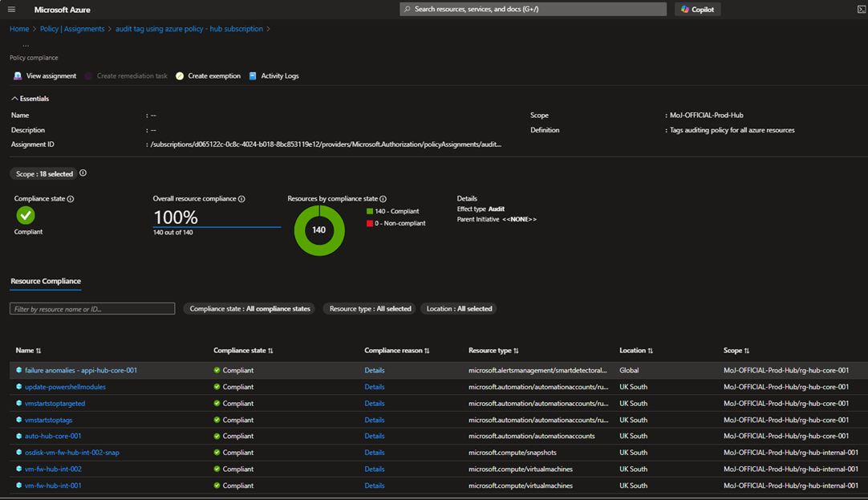Focus the Filter by resource name field
This screenshot has width=868, height=500.
(92, 308)
